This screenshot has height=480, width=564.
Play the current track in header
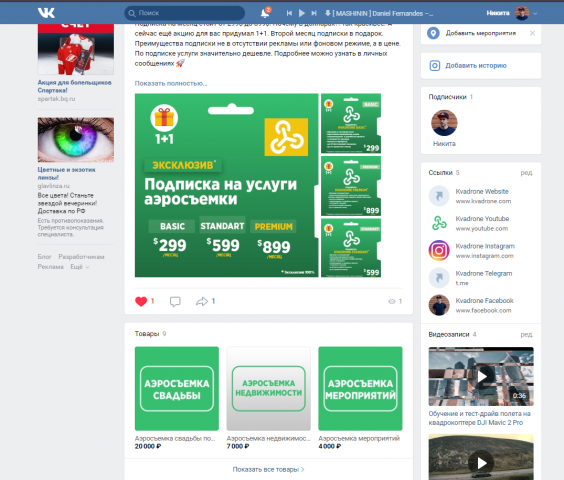(x=302, y=13)
